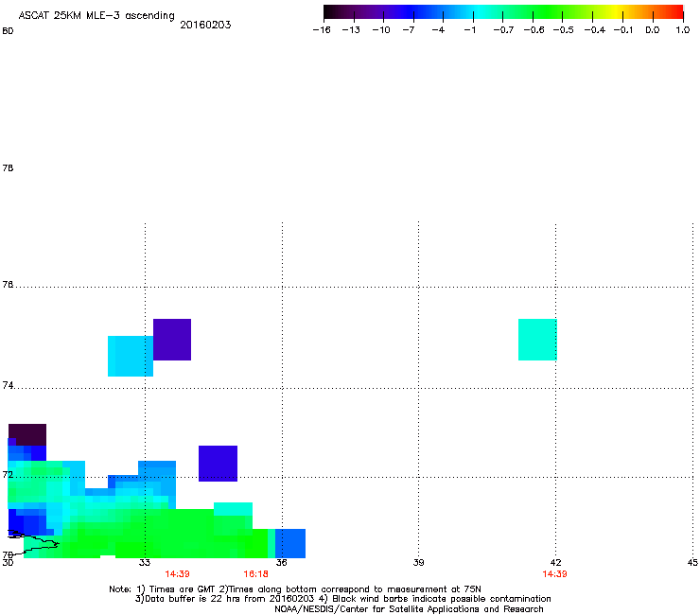Select the date label 20160203

tap(205, 25)
